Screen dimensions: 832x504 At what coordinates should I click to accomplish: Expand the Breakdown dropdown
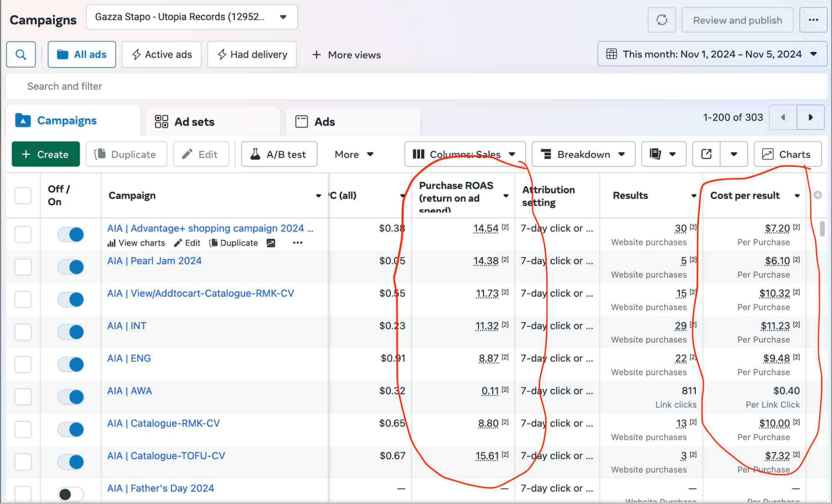[x=583, y=154]
